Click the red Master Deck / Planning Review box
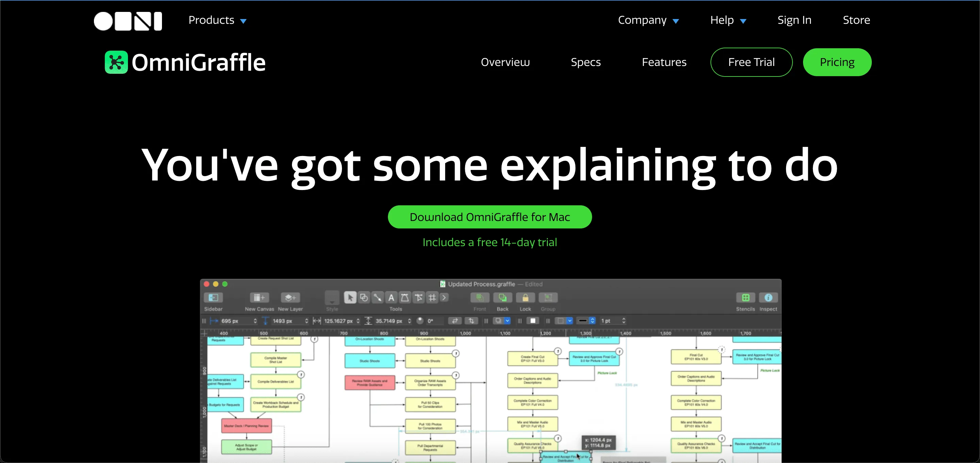This screenshot has width=980, height=463. (x=246, y=426)
